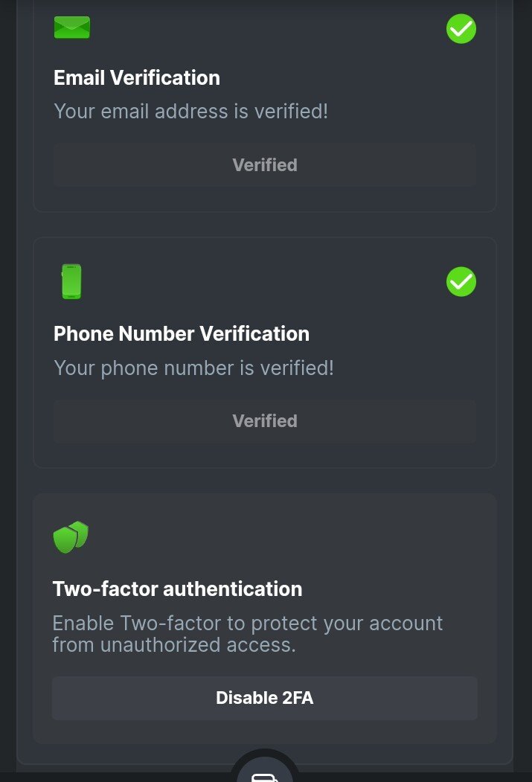Click the green envelope email icon
The height and width of the screenshot is (782, 532).
pyautogui.click(x=71, y=28)
